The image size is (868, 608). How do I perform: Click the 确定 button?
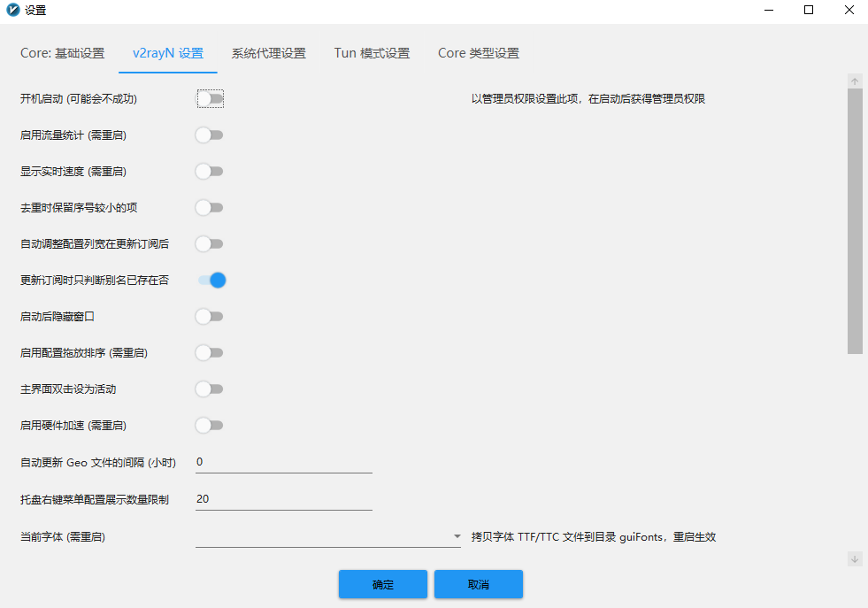(x=383, y=584)
